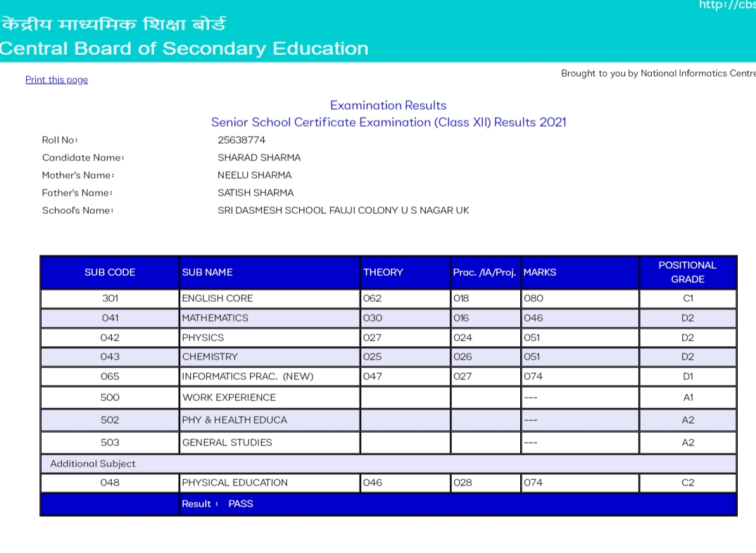
Task: Click the PHY & HEALTH EDUCA cell
Action: [270, 420]
